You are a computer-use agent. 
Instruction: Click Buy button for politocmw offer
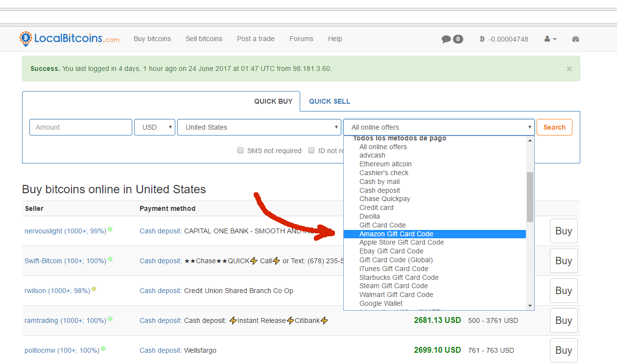[x=564, y=350]
